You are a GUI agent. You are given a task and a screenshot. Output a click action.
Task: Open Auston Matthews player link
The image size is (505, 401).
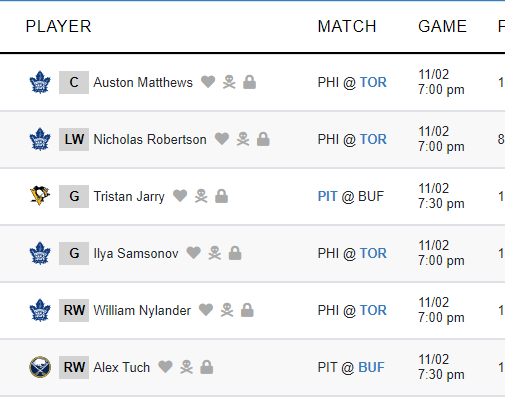pyautogui.click(x=143, y=82)
